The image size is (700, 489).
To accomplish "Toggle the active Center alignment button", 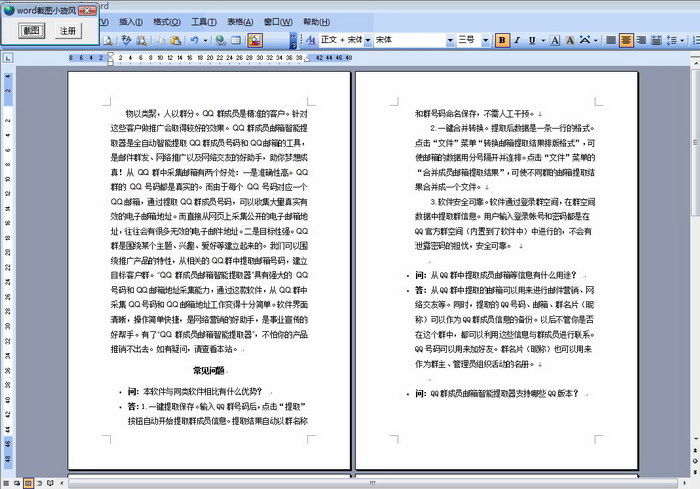I will [x=626, y=40].
